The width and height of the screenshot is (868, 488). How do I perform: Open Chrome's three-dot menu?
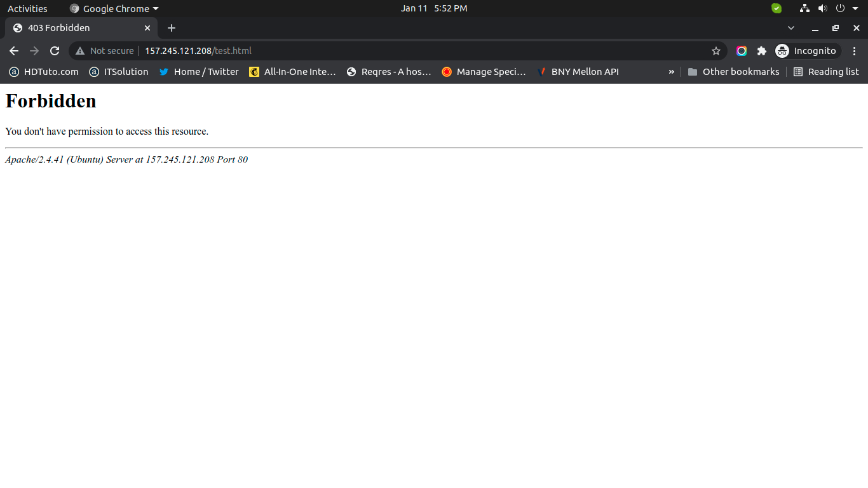click(x=855, y=51)
